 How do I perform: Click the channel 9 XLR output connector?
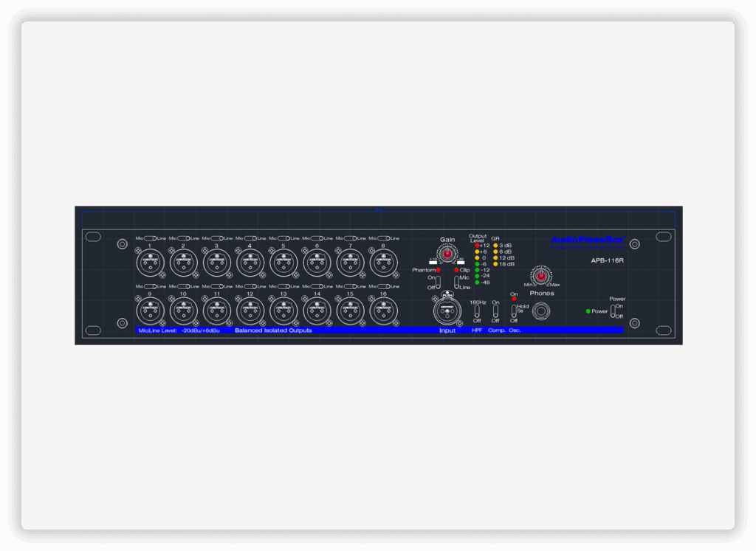click(x=150, y=311)
